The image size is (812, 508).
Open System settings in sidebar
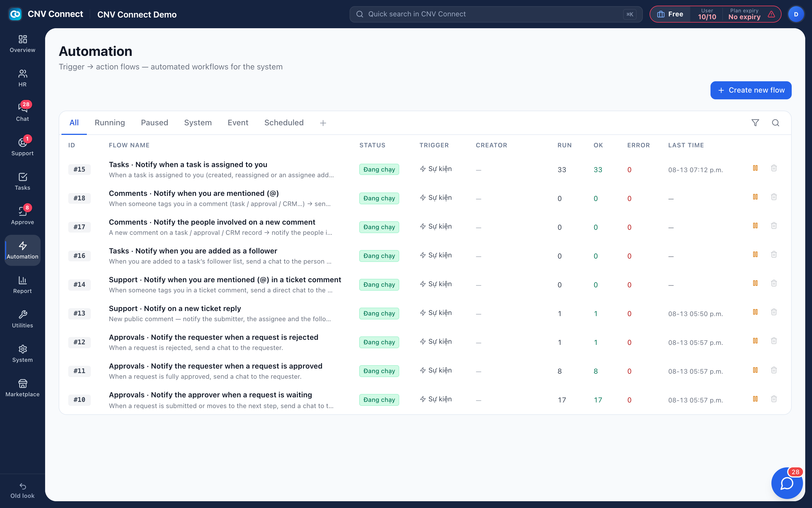(23, 354)
